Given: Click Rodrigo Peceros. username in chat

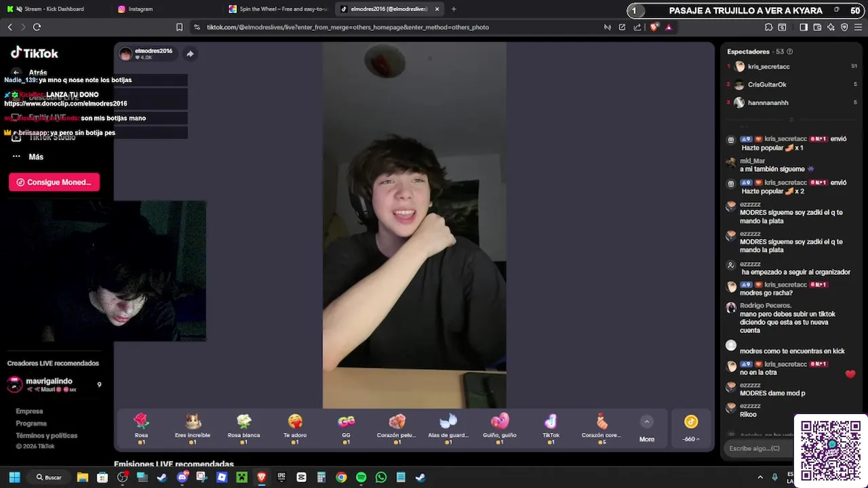Looking at the screenshot, I should coord(766,306).
